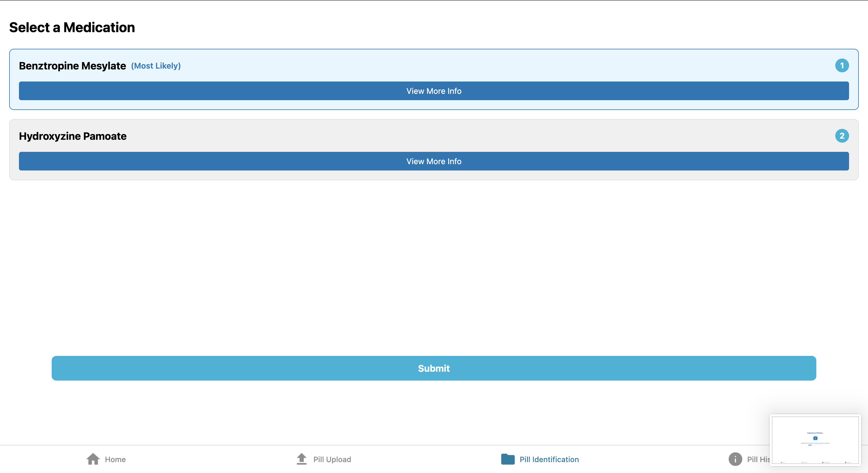This screenshot has width=868, height=473.
Task: Open the Home tab label
Action: (x=115, y=460)
